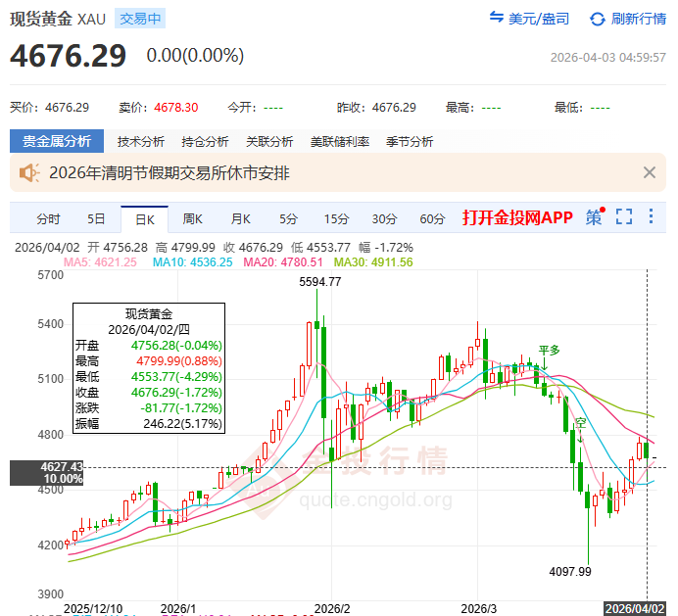The image size is (678, 616).
Task: Open the 美联储利率 tab
Action: click(x=340, y=141)
